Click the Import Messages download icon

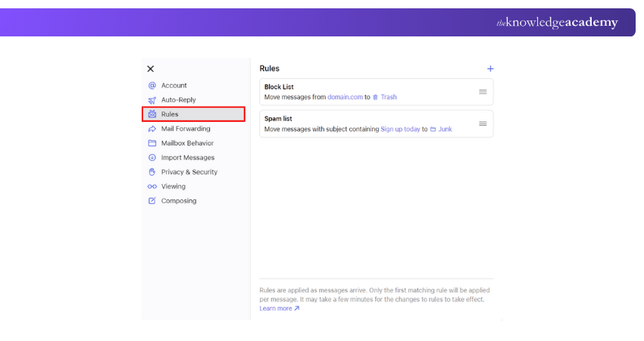pos(152,158)
